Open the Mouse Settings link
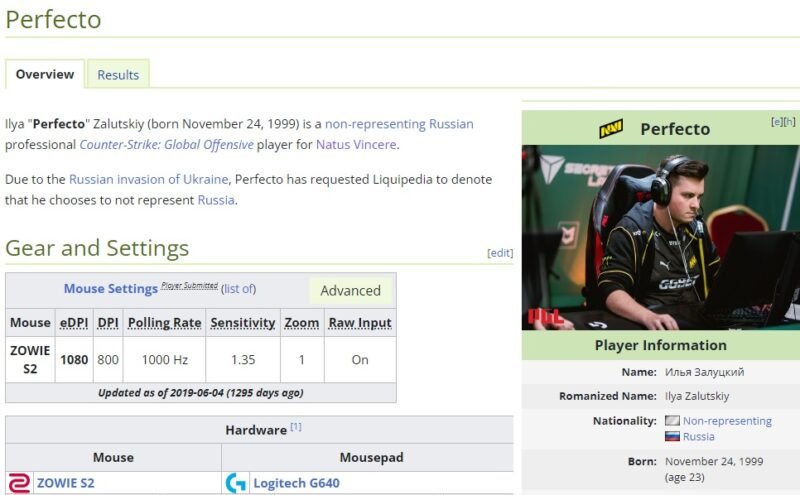 click(x=111, y=289)
